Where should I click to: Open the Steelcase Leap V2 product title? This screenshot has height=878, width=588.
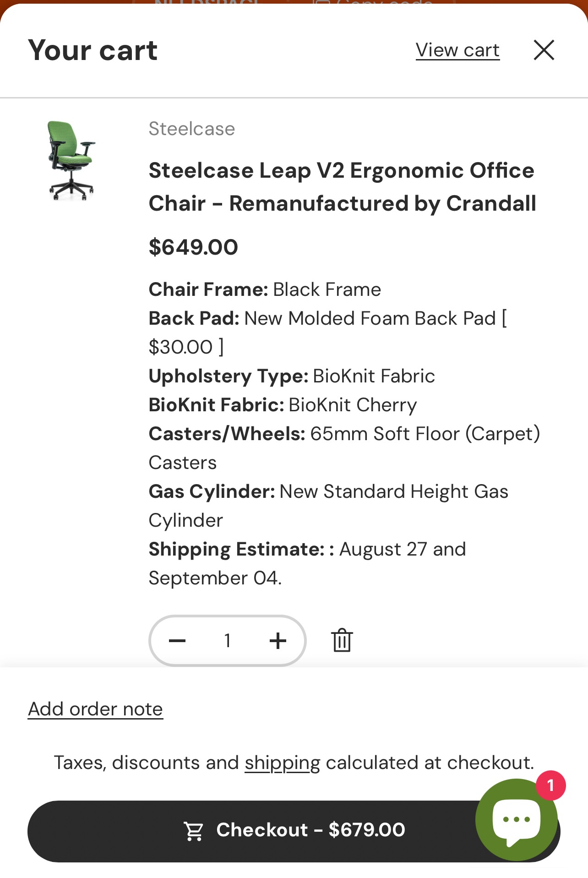(x=342, y=187)
